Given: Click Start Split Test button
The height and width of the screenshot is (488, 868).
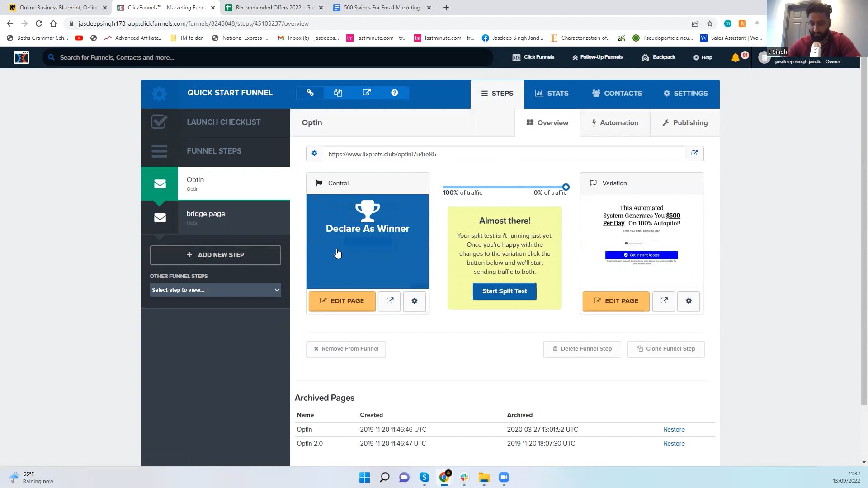Looking at the screenshot, I should 505,291.
